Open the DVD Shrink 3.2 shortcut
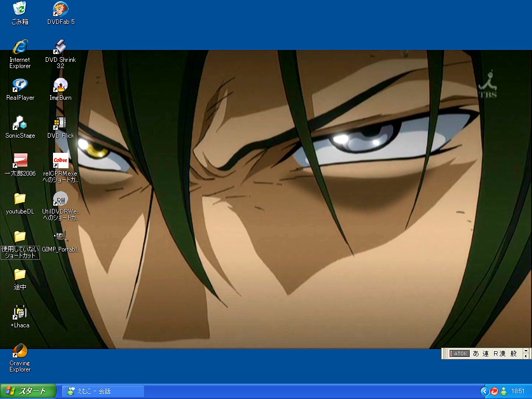 (x=60, y=54)
